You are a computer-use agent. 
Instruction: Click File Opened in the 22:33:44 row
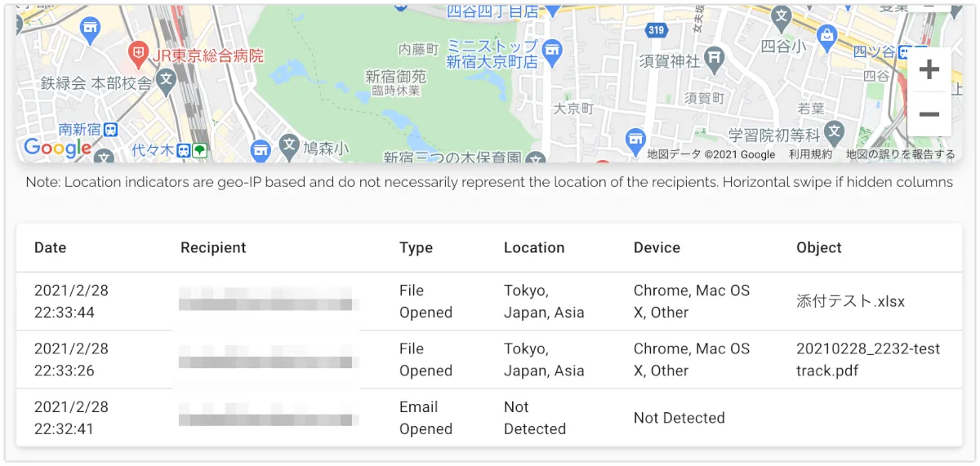pos(425,301)
